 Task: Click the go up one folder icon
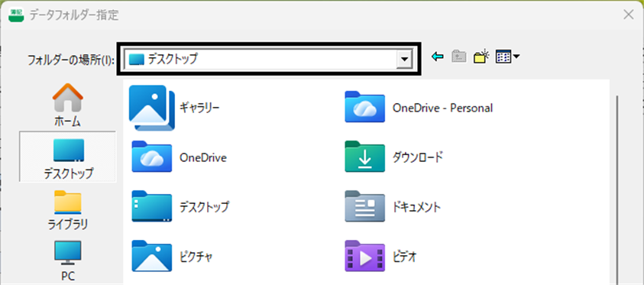click(x=459, y=57)
